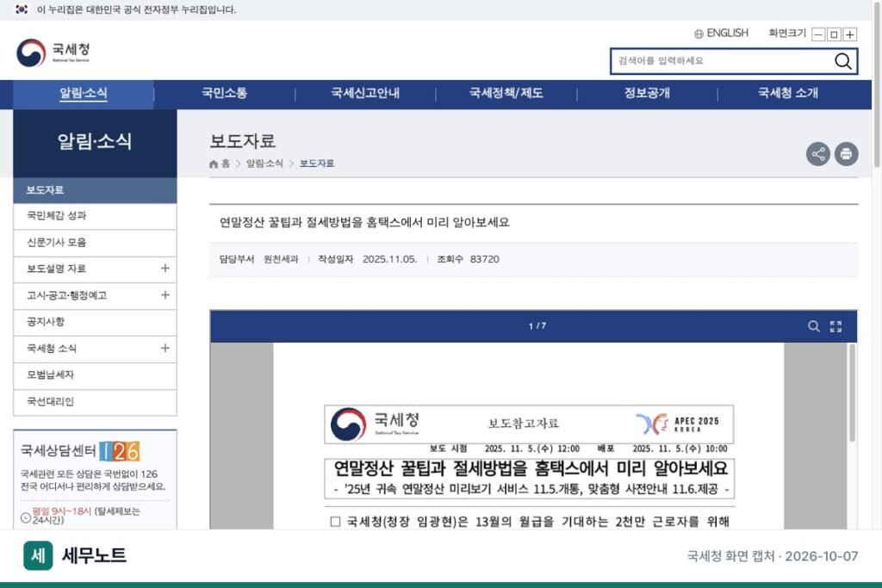Open the 국세신고안내 main menu
882x588 pixels.
pos(365,93)
